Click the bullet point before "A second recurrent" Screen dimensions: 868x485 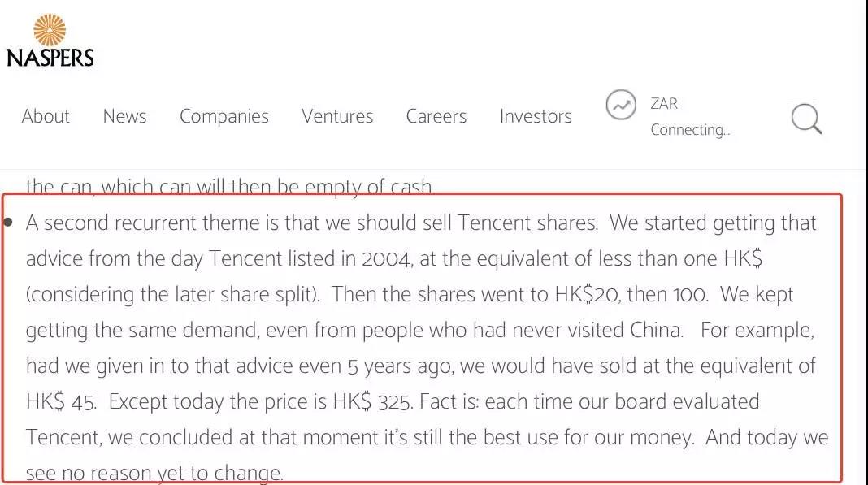point(8,222)
